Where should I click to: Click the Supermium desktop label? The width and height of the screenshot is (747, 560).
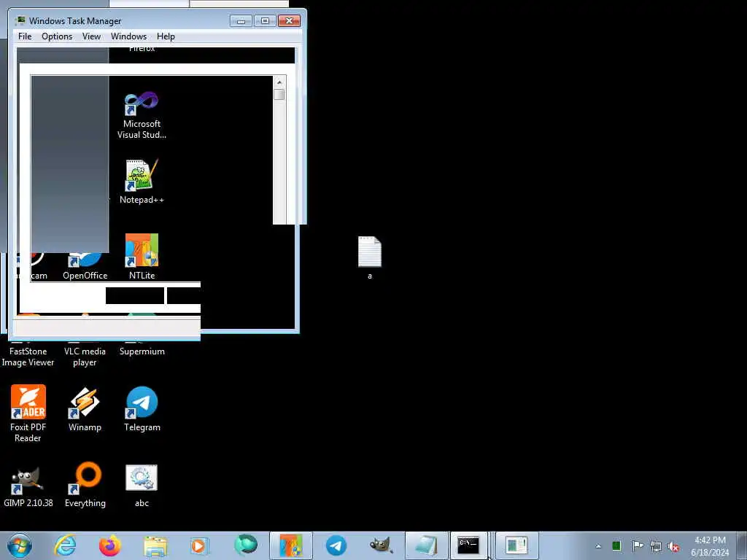[x=142, y=351]
